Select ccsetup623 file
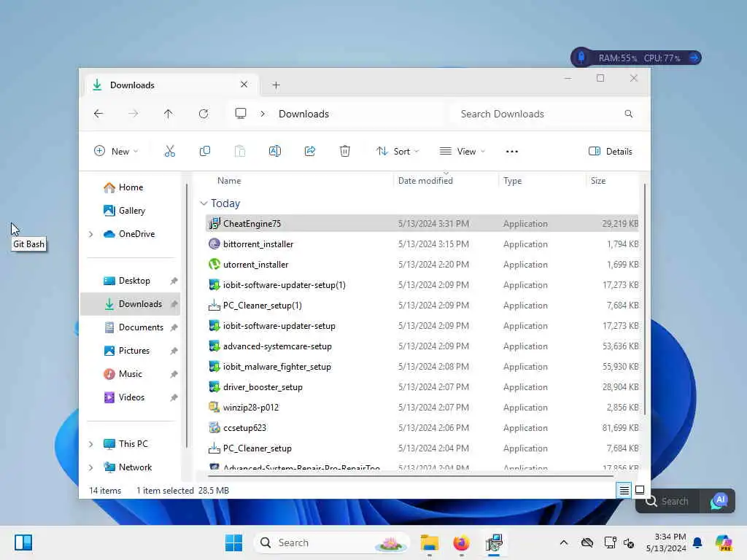 click(422, 427)
